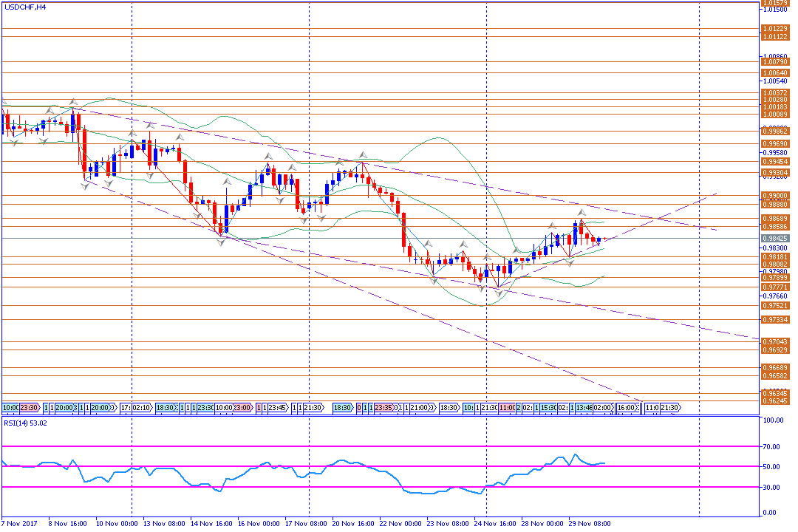Select the 23:45 news event marker
The width and height of the screenshot is (798, 532).
tap(277, 408)
